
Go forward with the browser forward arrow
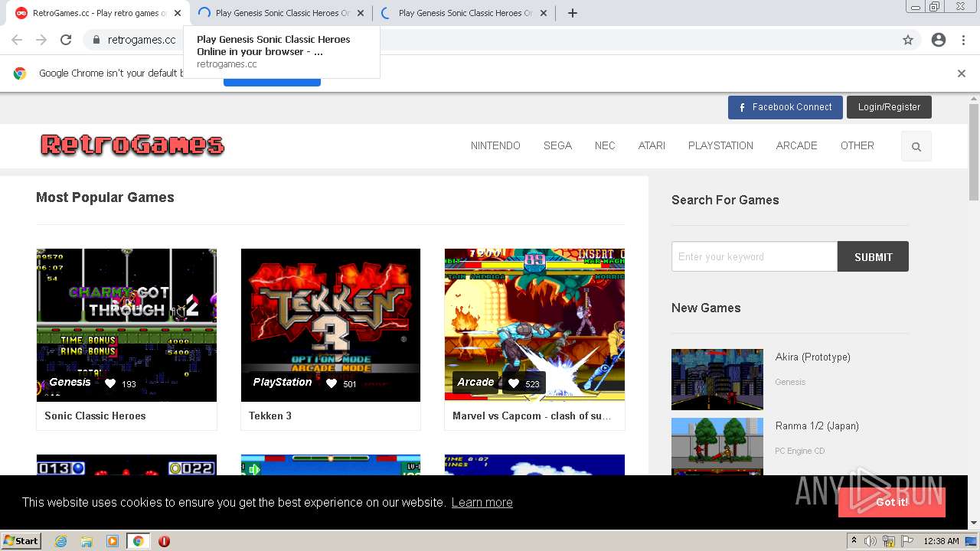(x=41, y=40)
